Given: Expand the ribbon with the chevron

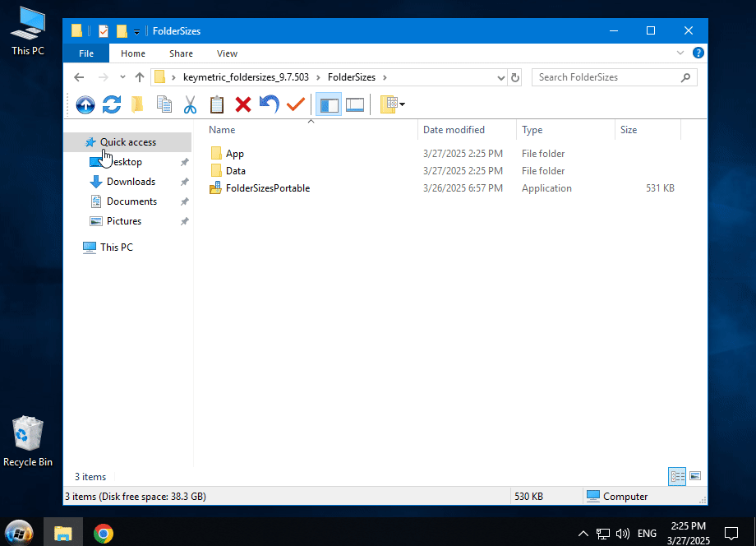Looking at the screenshot, I should pos(680,53).
